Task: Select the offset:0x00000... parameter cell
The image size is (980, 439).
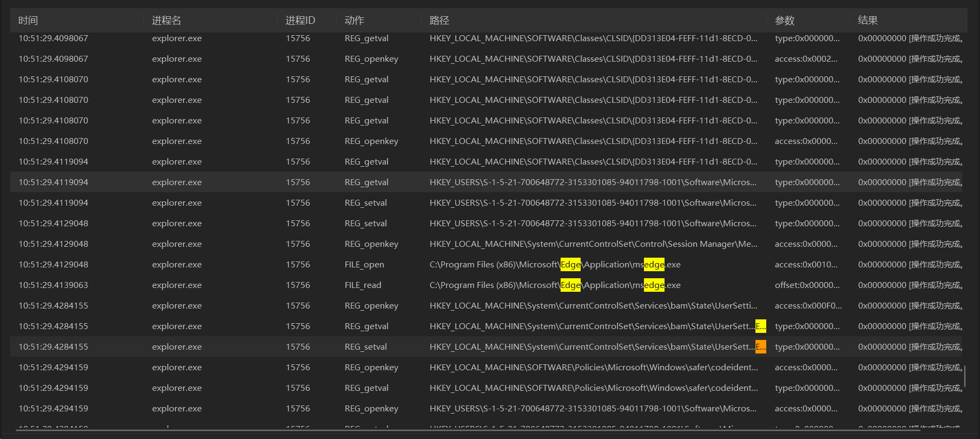Action: point(807,285)
